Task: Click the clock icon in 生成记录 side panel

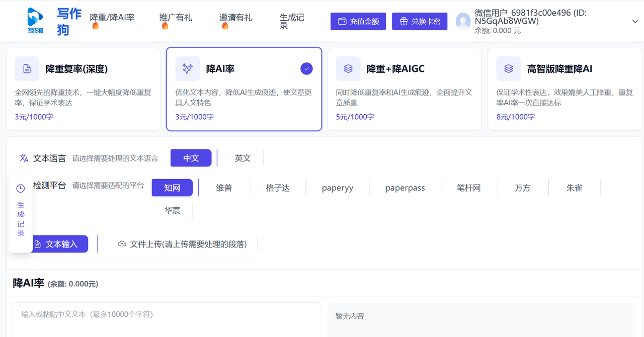Action: [21, 189]
